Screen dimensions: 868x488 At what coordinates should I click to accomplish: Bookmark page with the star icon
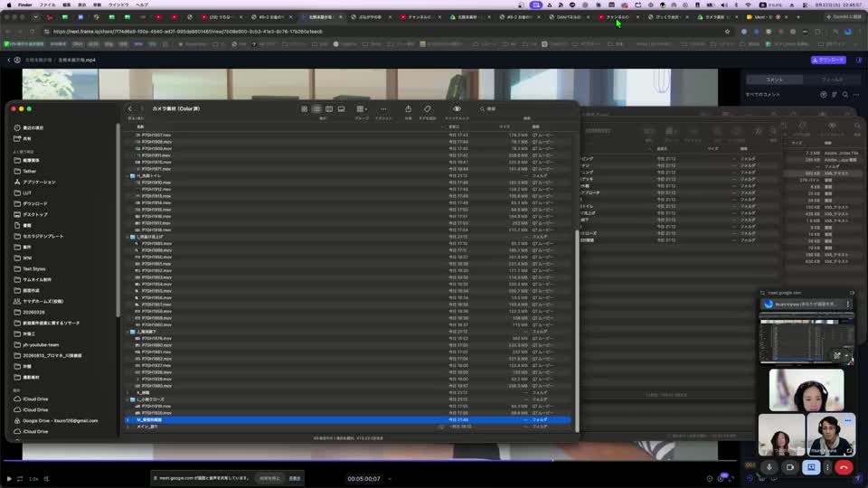coord(727,32)
